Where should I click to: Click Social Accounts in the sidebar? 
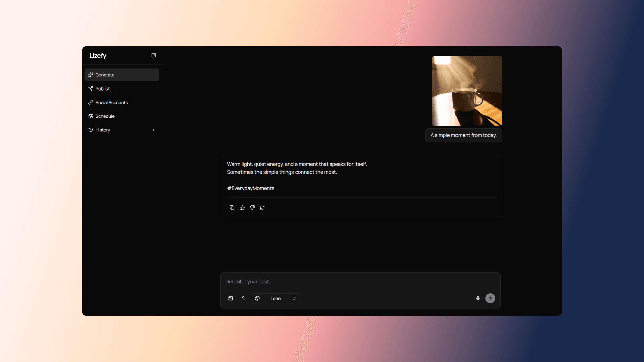[x=111, y=102]
